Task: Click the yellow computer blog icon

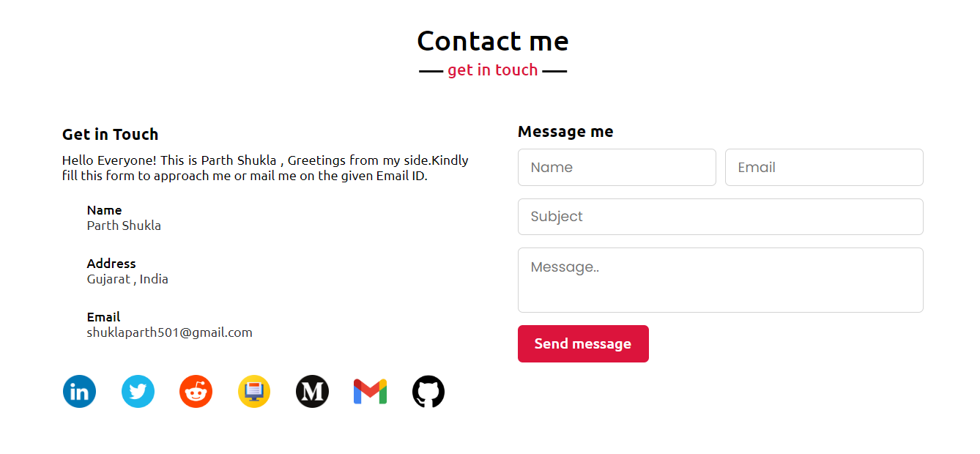Action: [x=254, y=392]
